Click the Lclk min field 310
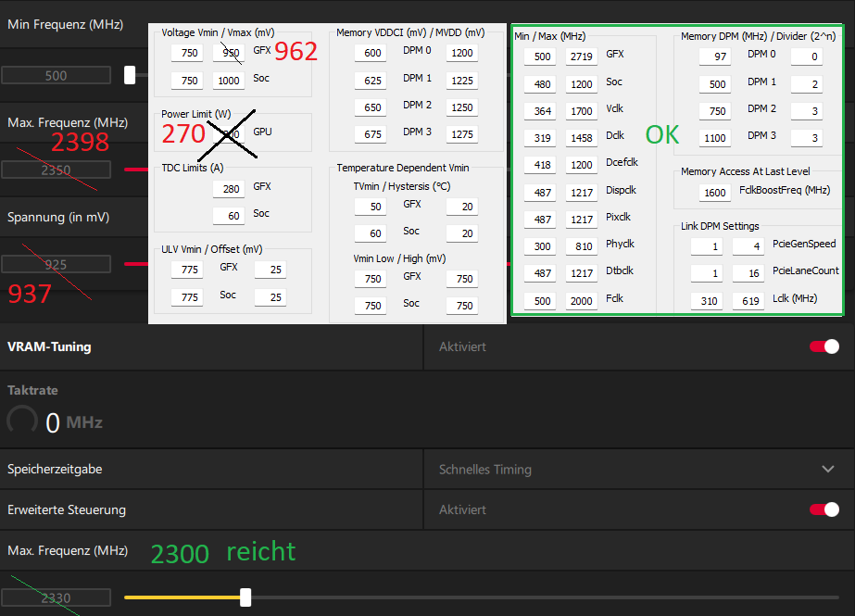Image resolution: width=855 pixels, height=616 pixels. click(707, 301)
